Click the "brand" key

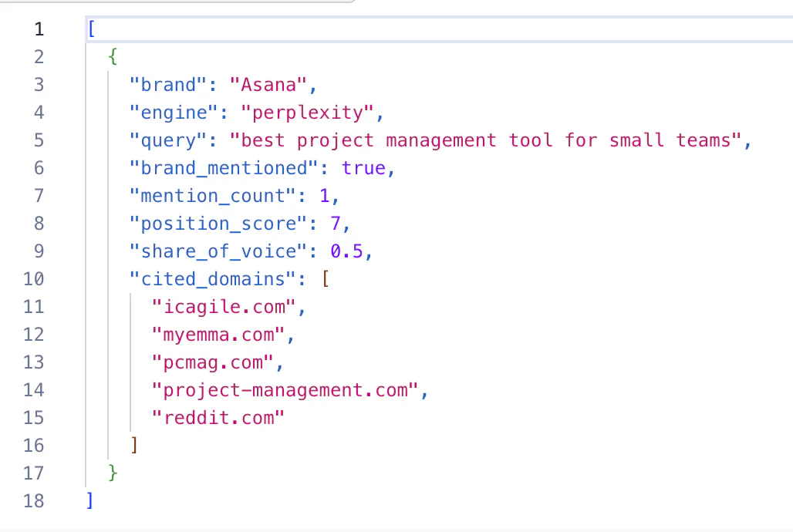pos(168,85)
